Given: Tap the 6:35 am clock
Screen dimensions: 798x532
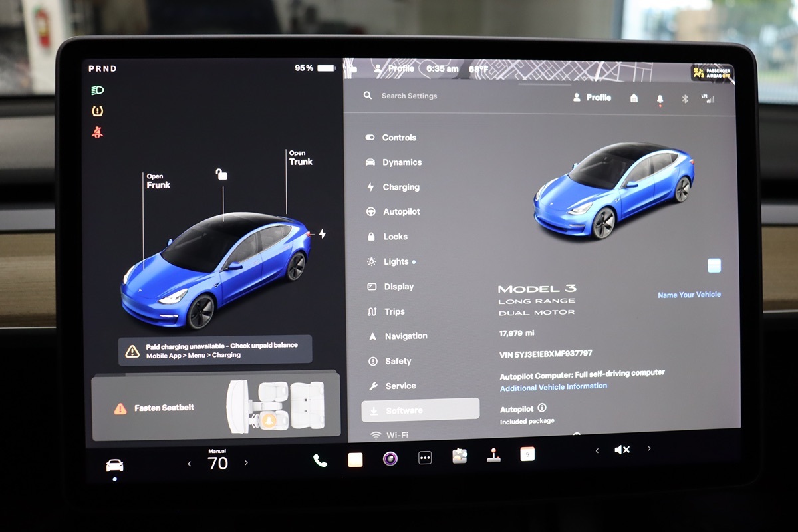Looking at the screenshot, I should point(442,68).
